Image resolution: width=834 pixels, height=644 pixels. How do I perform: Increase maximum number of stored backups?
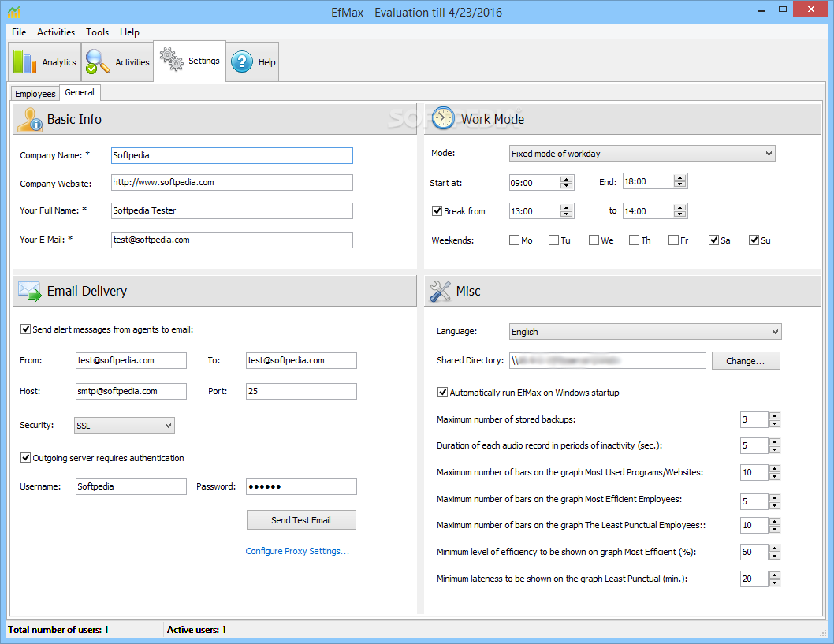(x=774, y=416)
